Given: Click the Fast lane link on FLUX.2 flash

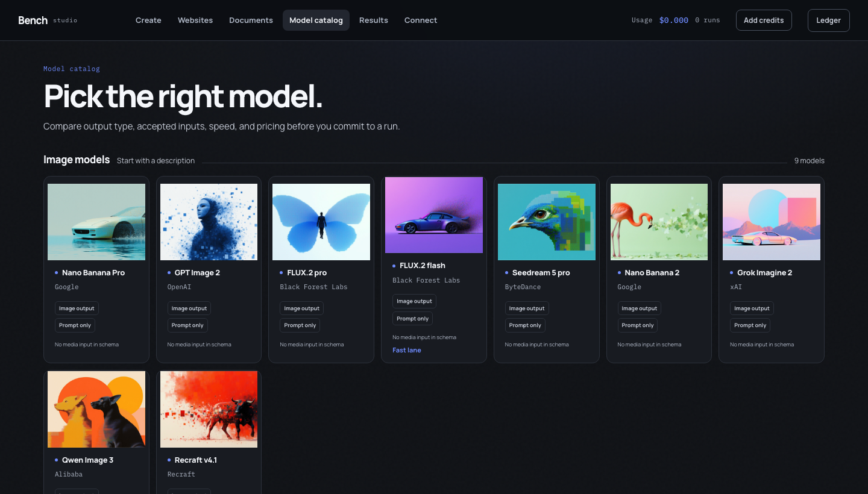Looking at the screenshot, I should click(407, 350).
